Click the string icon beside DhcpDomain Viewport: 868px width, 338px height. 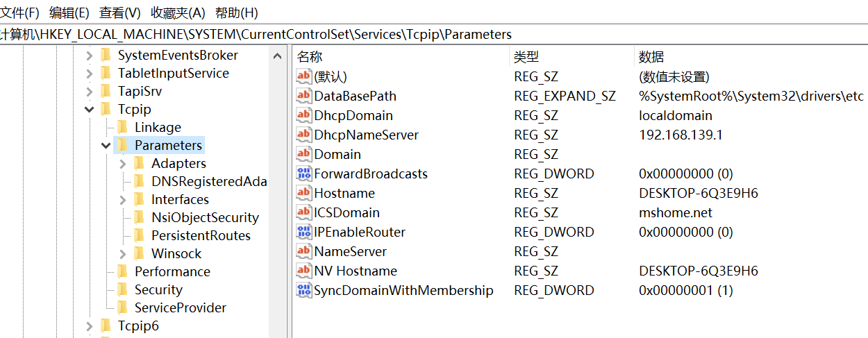pos(304,115)
